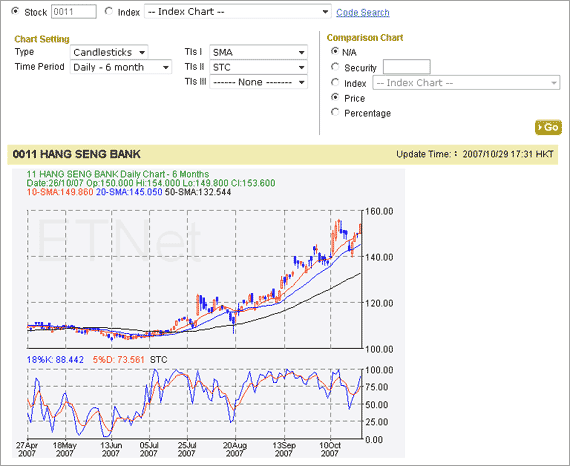Click the 25.00 stochastic axis label

pos(377,422)
